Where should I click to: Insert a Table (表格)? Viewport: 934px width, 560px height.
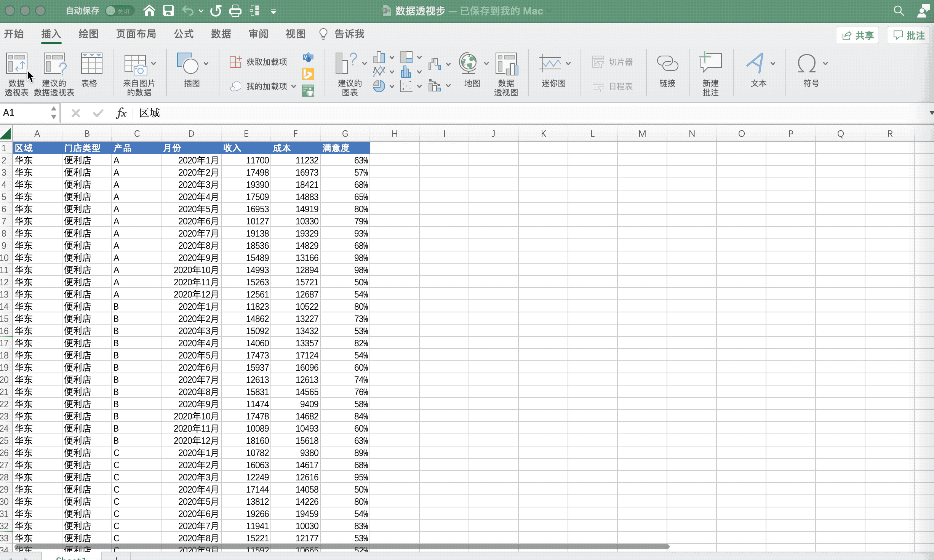91,70
